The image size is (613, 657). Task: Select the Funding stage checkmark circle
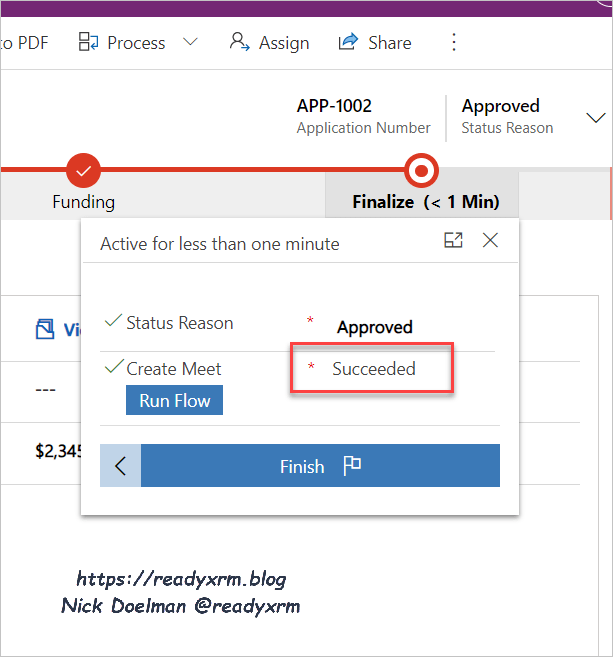pyautogui.click(x=83, y=171)
